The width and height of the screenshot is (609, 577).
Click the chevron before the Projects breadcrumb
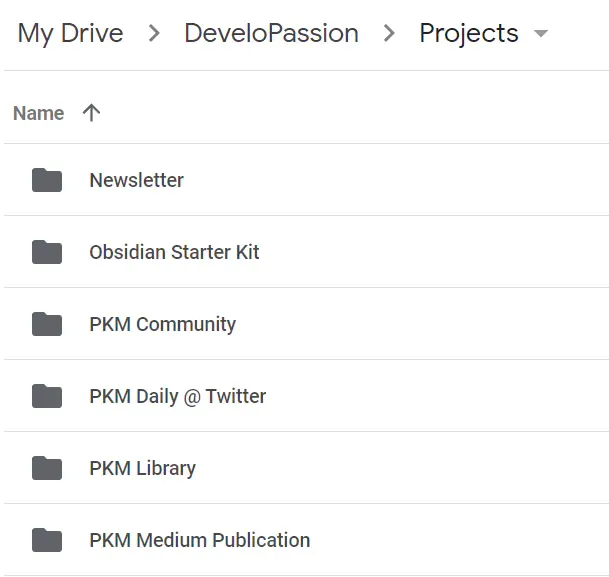click(x=389, y=33)
